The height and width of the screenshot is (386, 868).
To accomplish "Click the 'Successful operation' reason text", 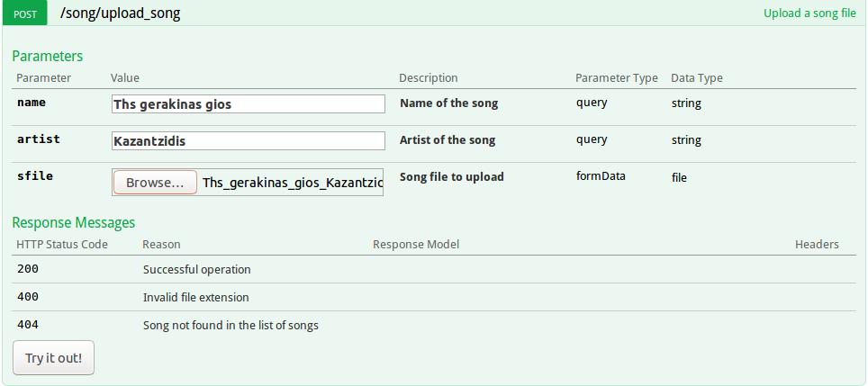I will point(197,270).
